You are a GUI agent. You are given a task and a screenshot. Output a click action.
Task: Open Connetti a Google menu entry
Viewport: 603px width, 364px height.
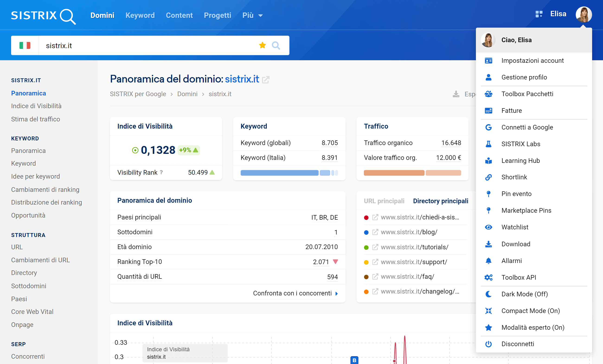pos(534,127)
